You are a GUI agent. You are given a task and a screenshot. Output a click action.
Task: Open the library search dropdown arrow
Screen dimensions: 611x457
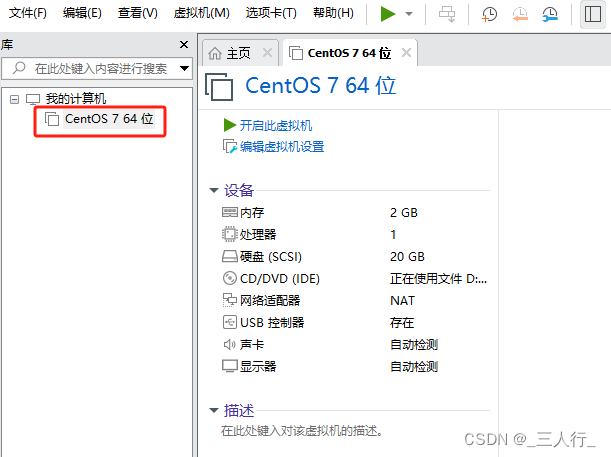coord(184,69)
